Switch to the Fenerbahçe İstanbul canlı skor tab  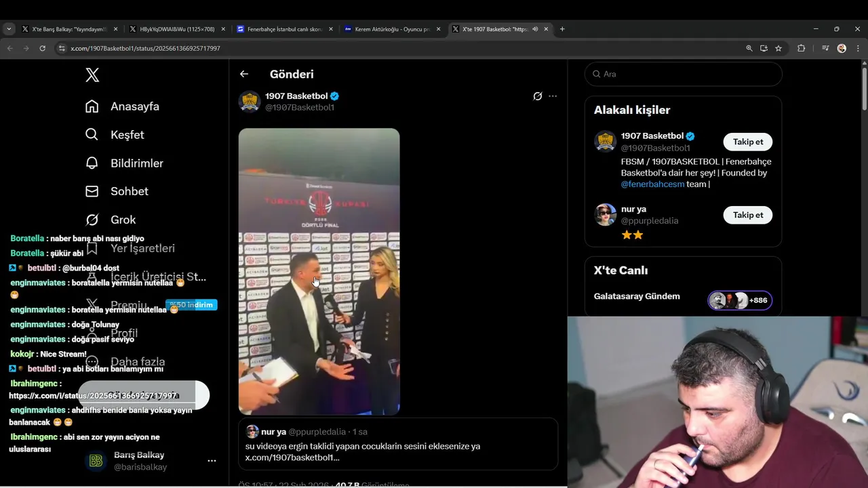pos(285,29)
